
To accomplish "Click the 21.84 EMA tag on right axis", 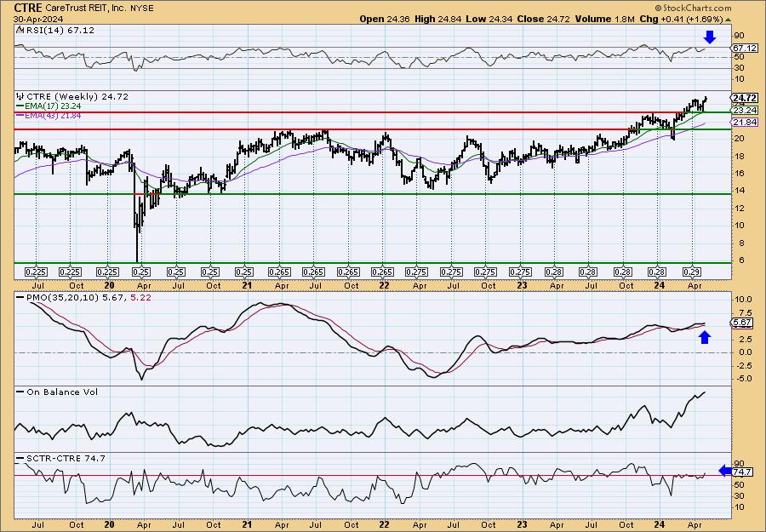I will (745, 122).
